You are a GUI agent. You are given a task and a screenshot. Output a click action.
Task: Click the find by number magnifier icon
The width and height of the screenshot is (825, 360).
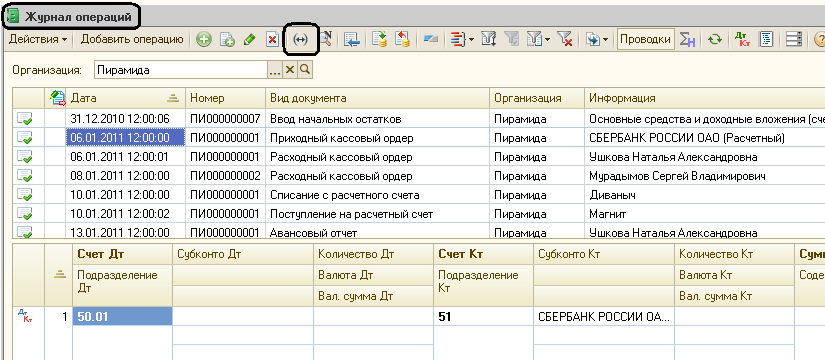(x=326, y=40)
